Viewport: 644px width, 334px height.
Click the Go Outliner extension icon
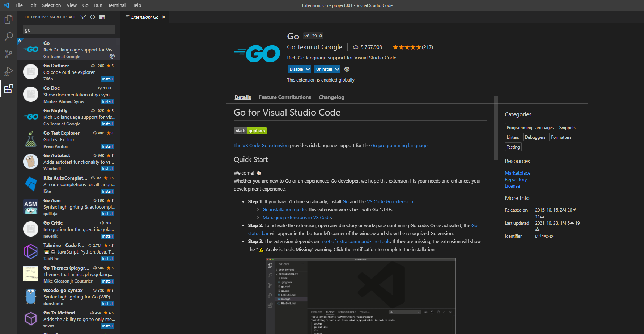tap(31, 72)
